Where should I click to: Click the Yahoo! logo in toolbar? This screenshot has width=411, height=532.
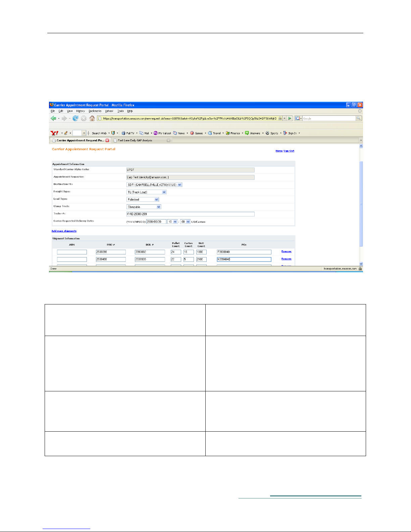(x=54, y=133)
